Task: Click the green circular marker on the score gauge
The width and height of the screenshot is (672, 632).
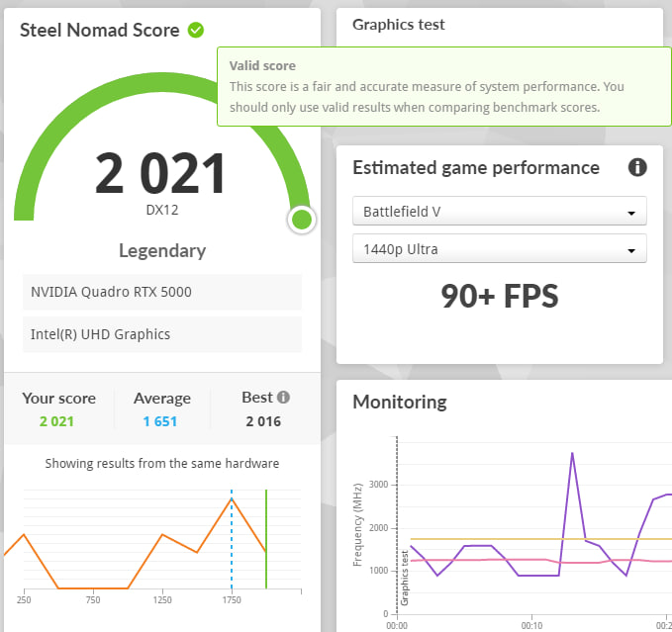Action: (302, 220)
